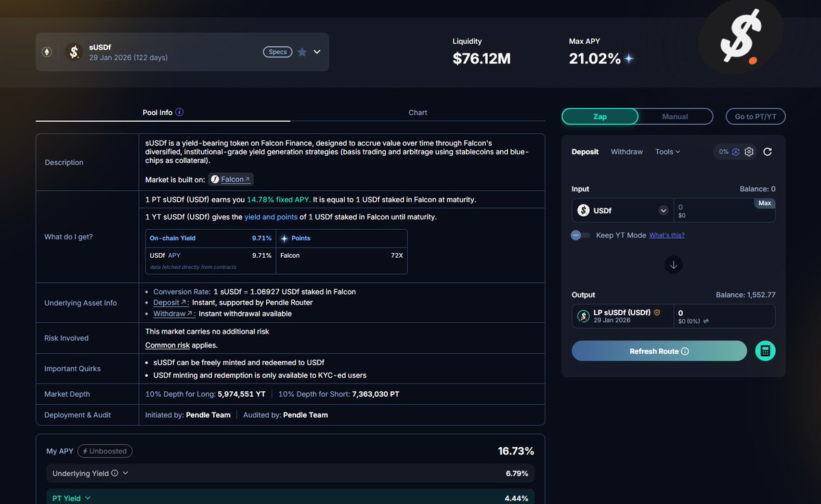
Task: Switch to the Withdraw tab
Action: point(627,152)
